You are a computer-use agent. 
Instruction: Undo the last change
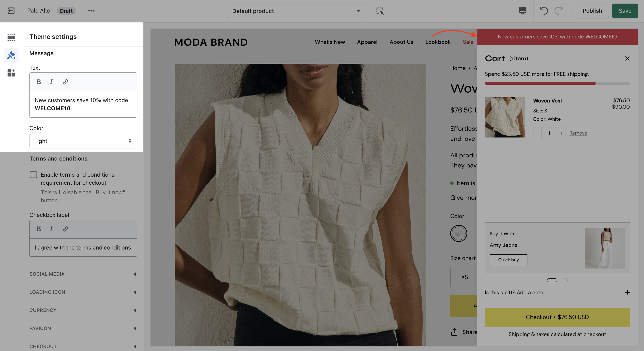pyautogui.click(x=544, y=11)
